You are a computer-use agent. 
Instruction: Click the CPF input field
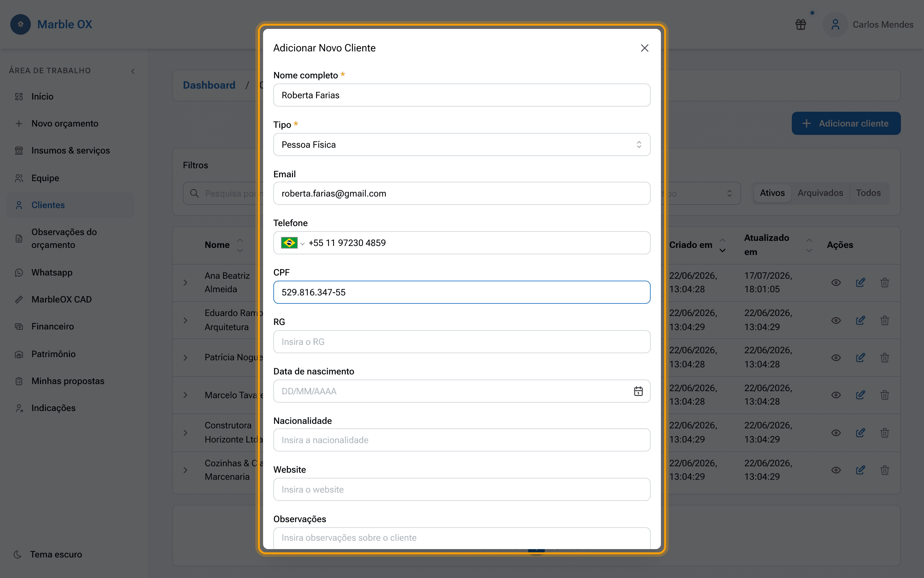pyautogui.click(x=462, y=292)
